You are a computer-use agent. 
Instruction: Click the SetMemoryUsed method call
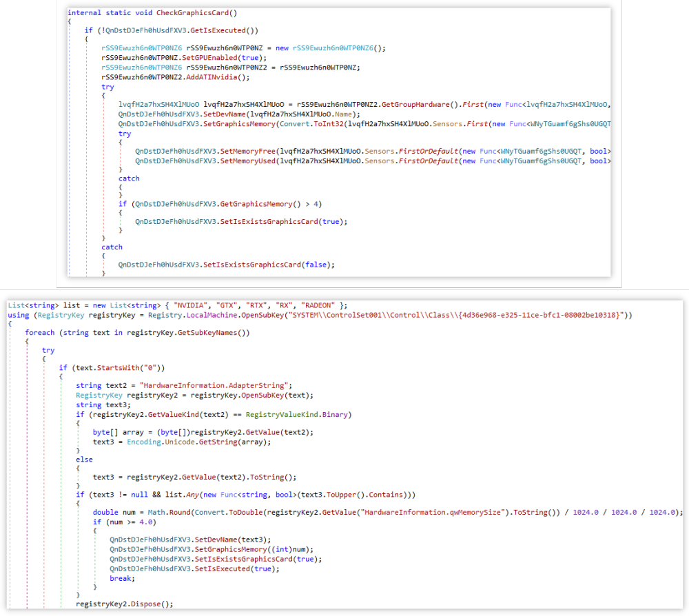(247, 161)
